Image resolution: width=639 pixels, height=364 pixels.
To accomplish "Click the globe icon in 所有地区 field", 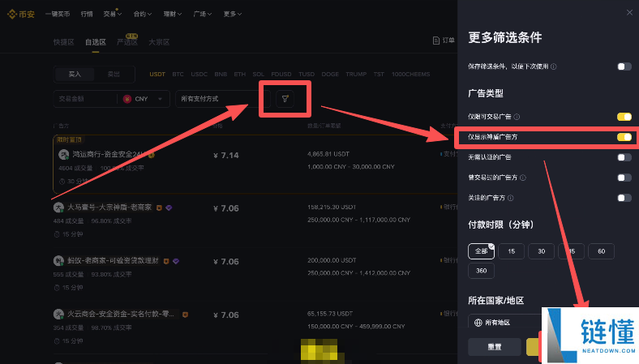I will tap(478, 323).
